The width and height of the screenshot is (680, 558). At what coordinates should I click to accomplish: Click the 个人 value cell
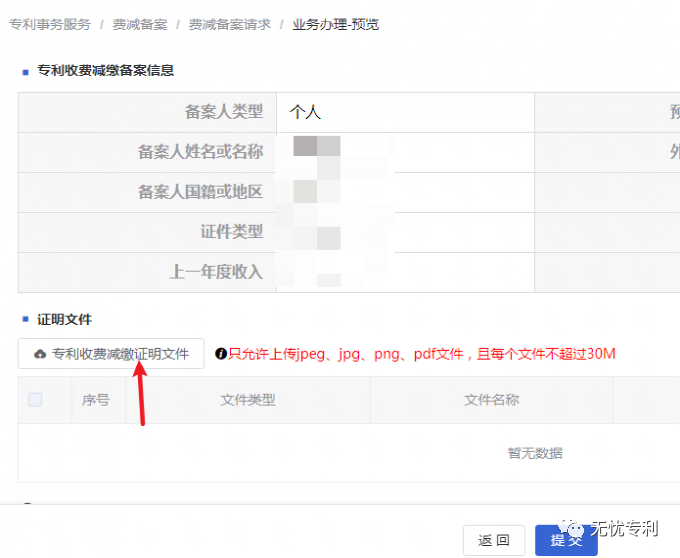pyautogui.click(x=405, y=112)
